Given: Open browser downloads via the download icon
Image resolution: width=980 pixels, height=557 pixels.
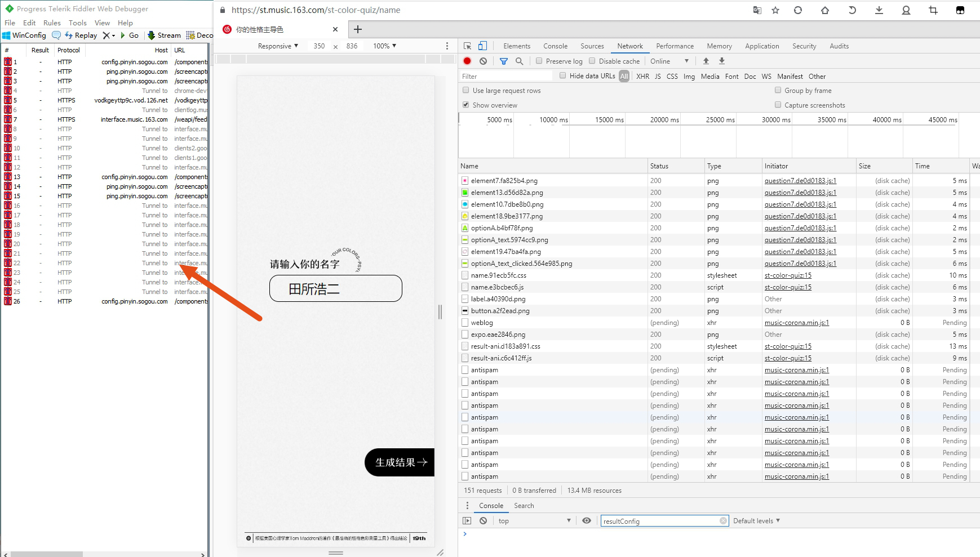Looking at the screenshot, I should tap(879, 10).
